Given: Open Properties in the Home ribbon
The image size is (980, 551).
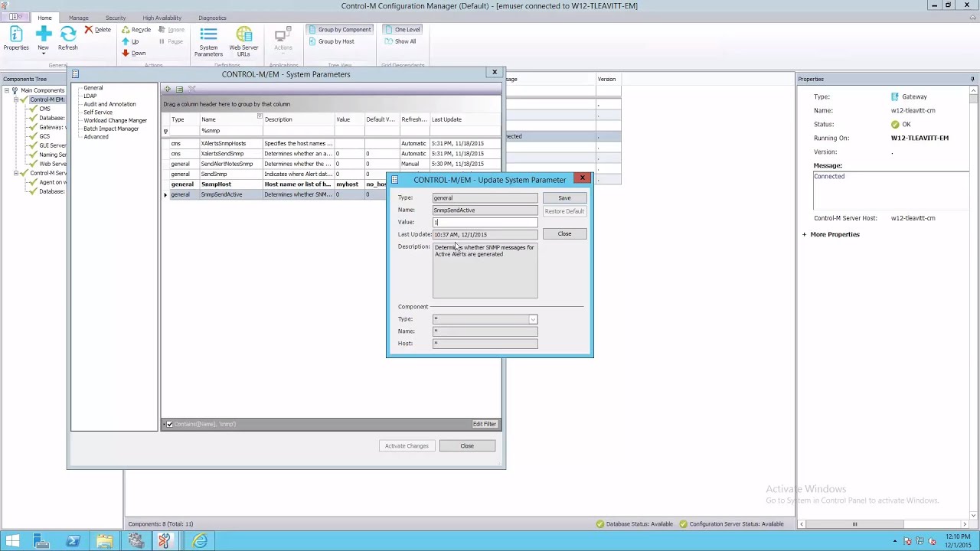Looking at the screenshot, I should (15, 38).
